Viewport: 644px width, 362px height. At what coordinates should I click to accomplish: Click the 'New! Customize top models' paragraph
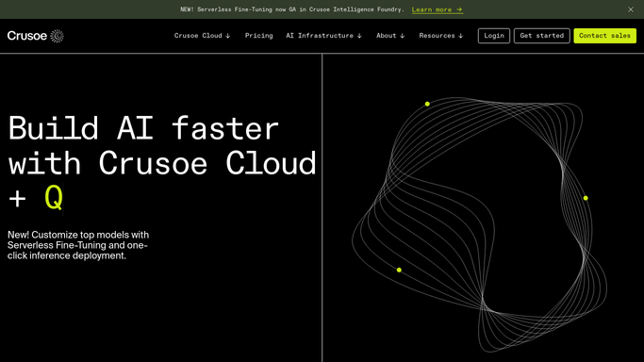click(x=78, y=245)
